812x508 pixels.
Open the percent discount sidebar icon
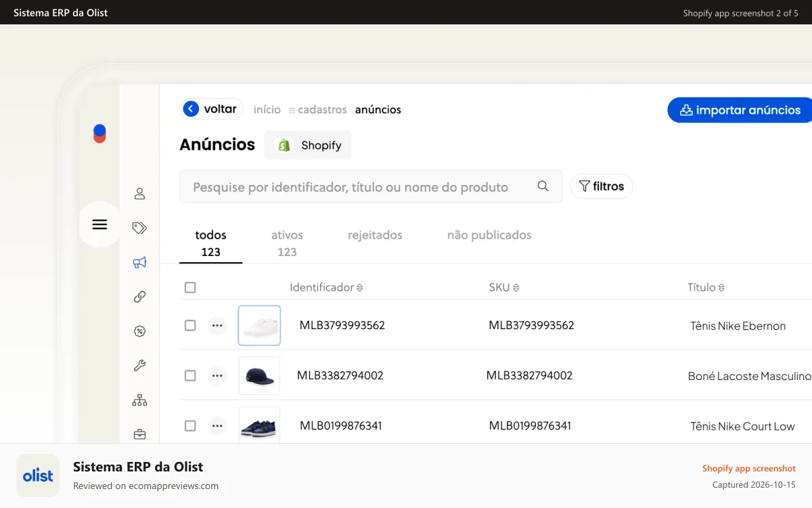[x=139, y=331]
